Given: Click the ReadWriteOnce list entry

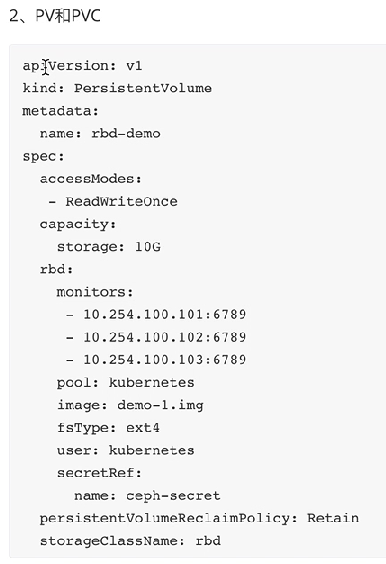Looking at the screenshot, I should [121, 201].
